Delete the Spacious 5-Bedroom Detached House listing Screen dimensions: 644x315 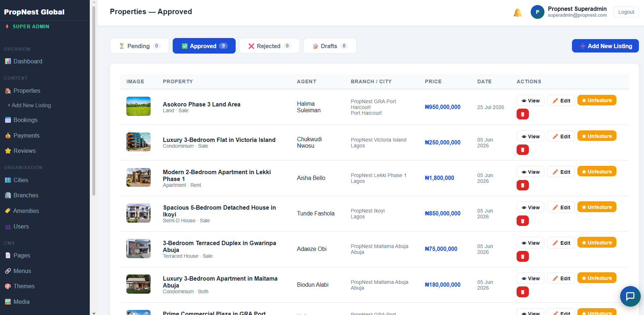click(522, 220)
